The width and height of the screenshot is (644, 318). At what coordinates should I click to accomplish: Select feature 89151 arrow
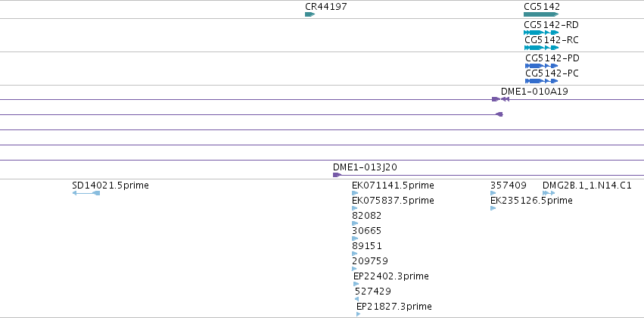[x=355, y=254]
